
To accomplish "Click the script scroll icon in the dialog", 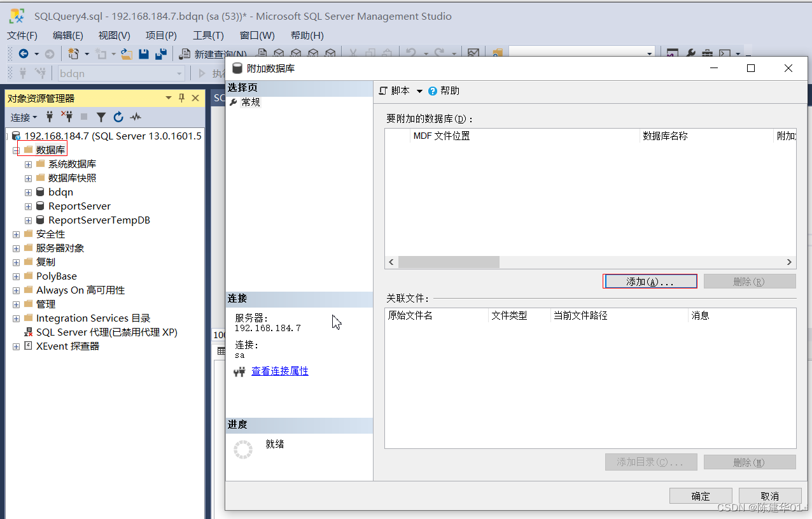I will coord(383,91).
